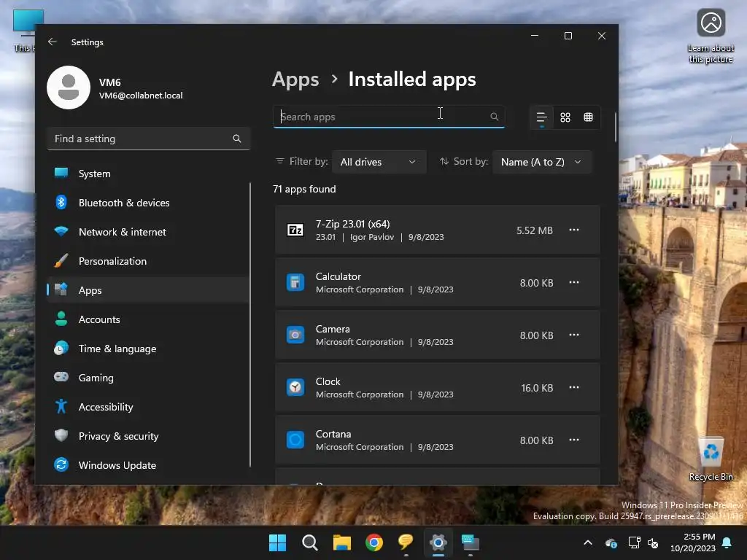Switch to grid view layout
Screen dimensions: 747x560
pos(565,117)
